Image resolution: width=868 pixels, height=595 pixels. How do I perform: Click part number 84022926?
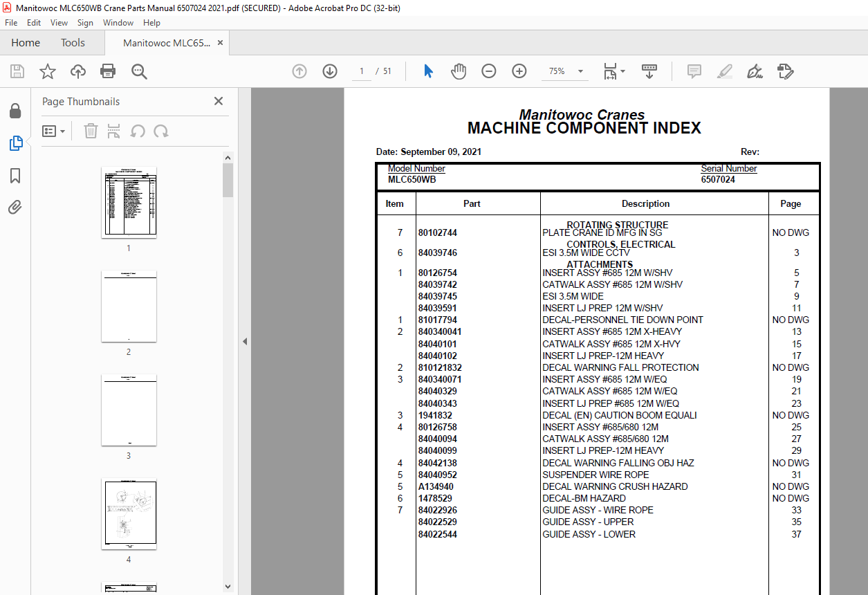(x=437, y=510)
